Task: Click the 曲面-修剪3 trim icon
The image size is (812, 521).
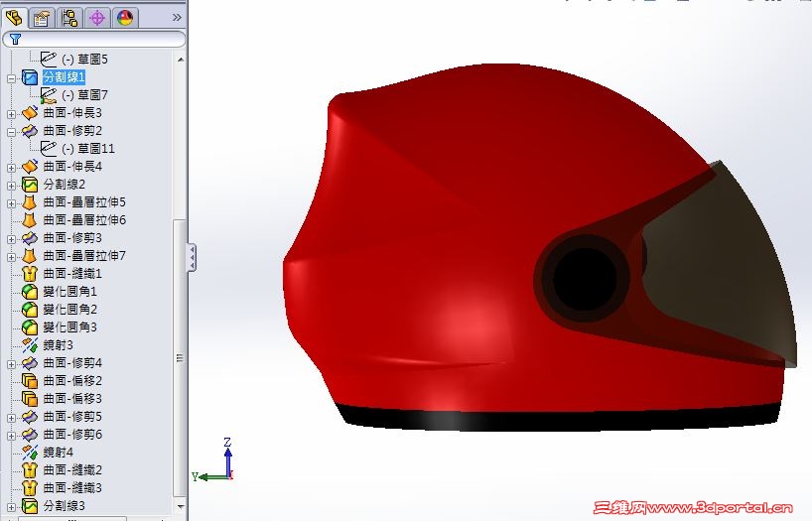Action: pos(30,238)
